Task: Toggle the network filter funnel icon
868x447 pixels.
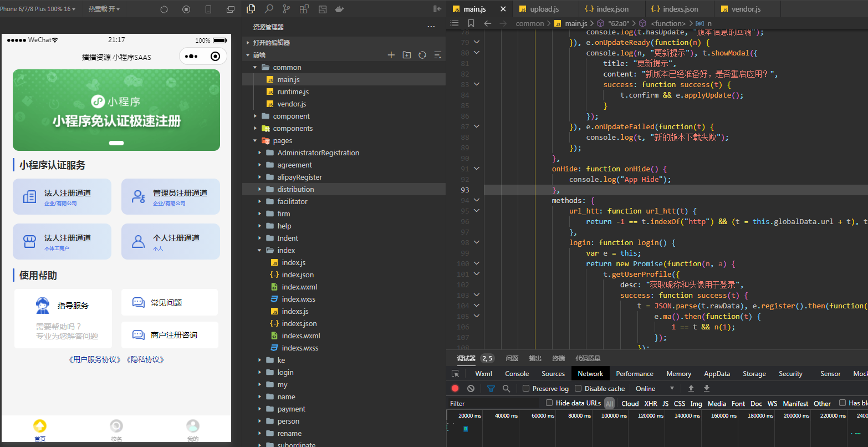Action: (491, 388)
